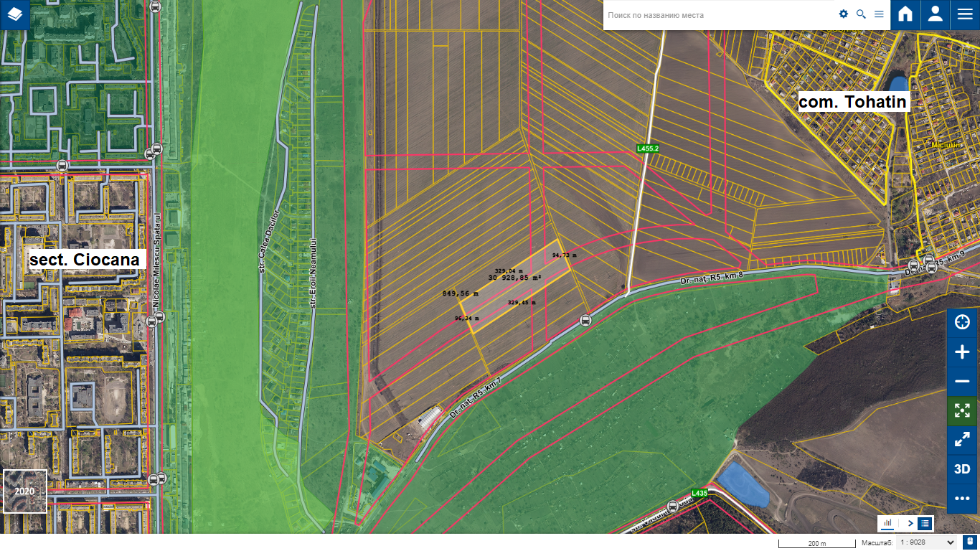Zoom out with the minus button
Viewport: 980px width, 551px height.
962,381
